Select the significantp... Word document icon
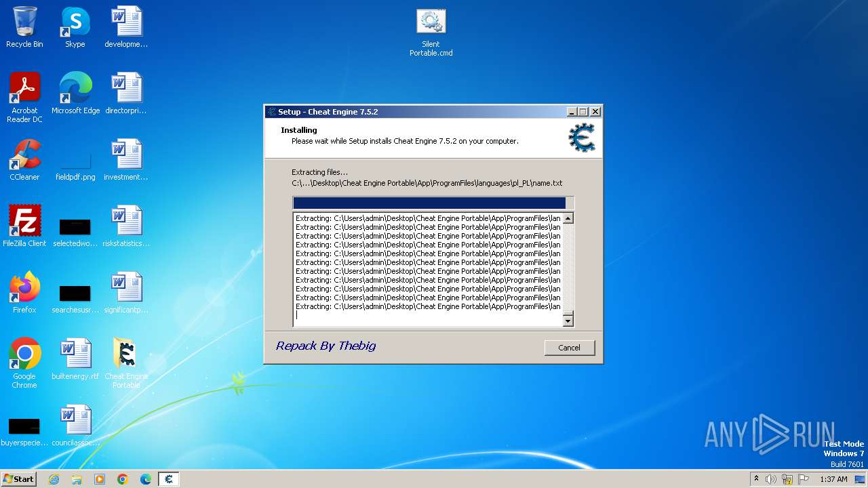The width and height of the screenshot is (868, 488). pos(126,293)
